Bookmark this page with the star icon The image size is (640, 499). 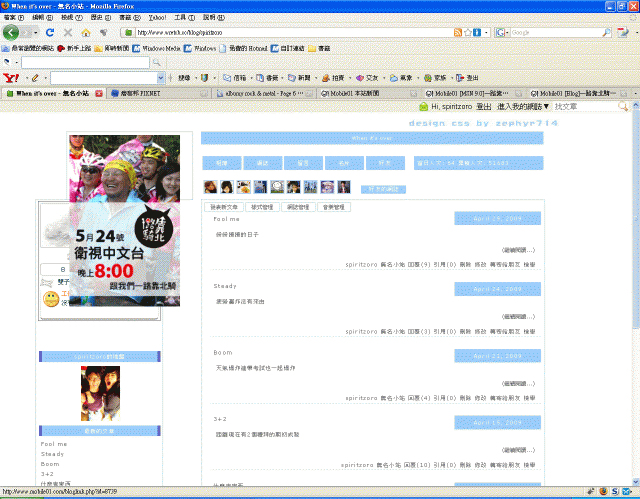pos(467,32)
